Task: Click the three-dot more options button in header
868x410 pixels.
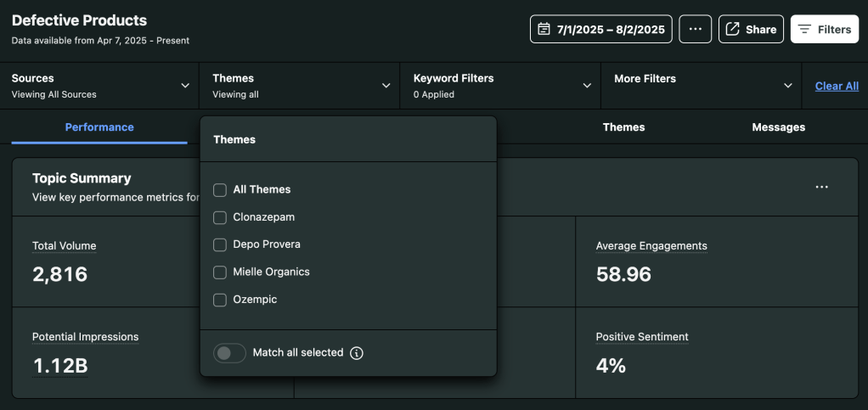Action: pyautogui.click(x=695, y=29)
